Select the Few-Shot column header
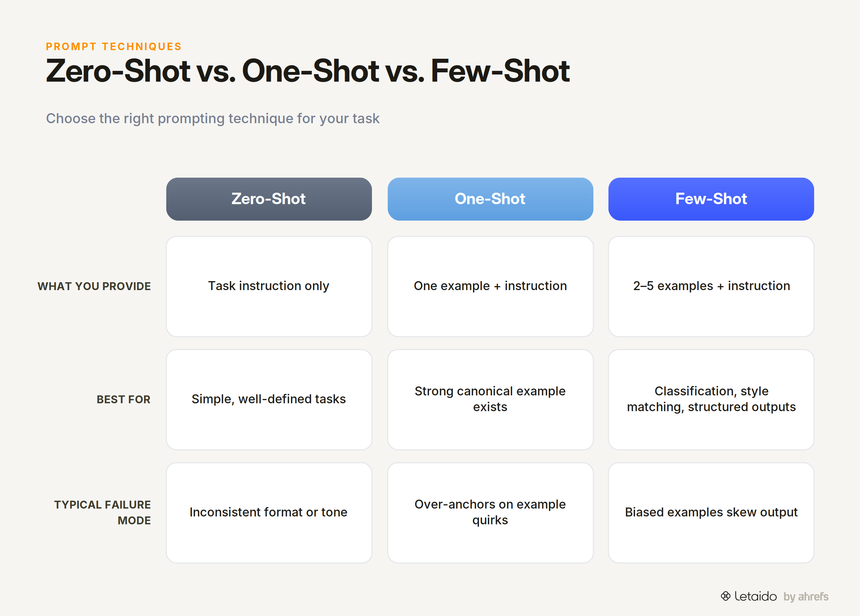 711,199
